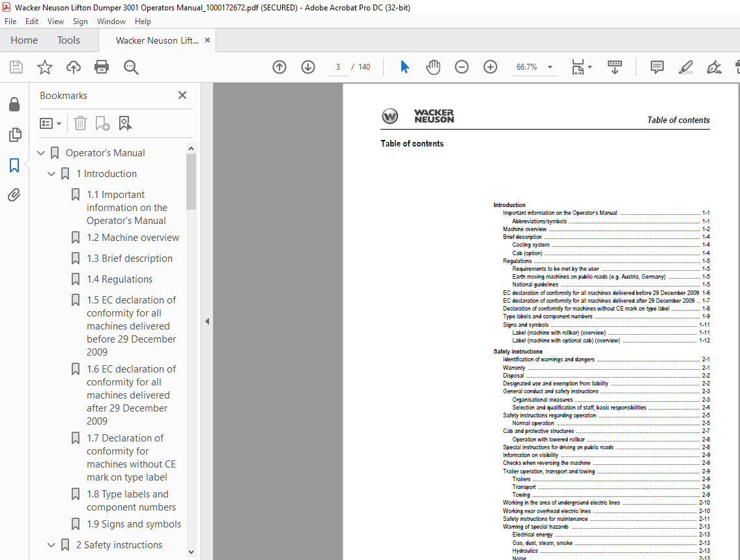Add file to starred favorites
The height and width of the screenshot is (560, 740).
[45, 67]
